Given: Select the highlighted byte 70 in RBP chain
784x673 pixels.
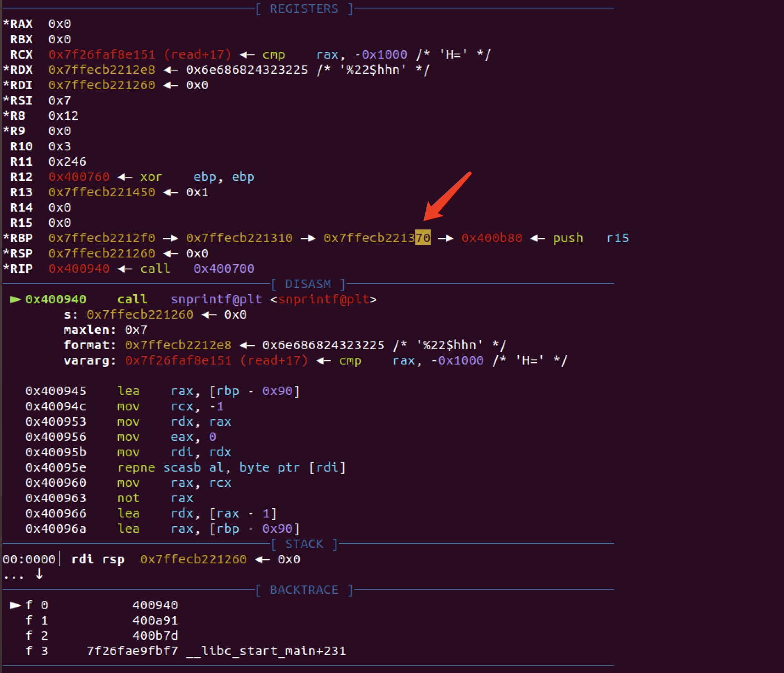Looking at the screenshot, I should [423, 238].
